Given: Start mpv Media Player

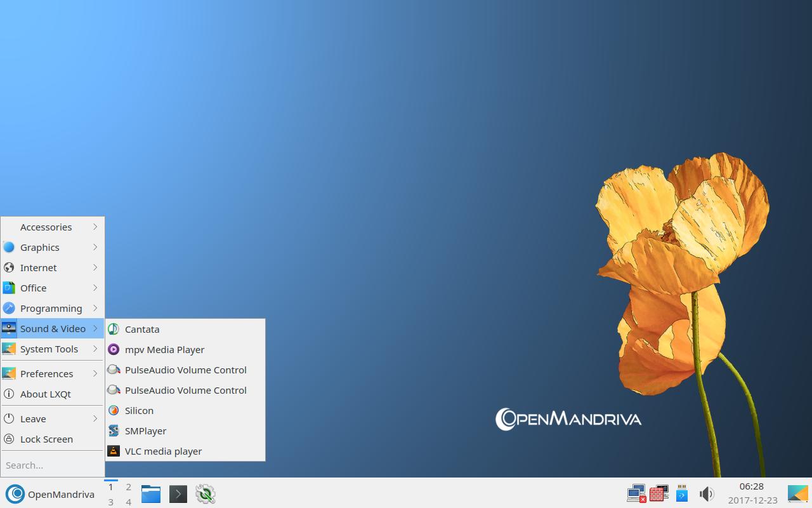Looking at the screenshot, I should click(164, 349).
